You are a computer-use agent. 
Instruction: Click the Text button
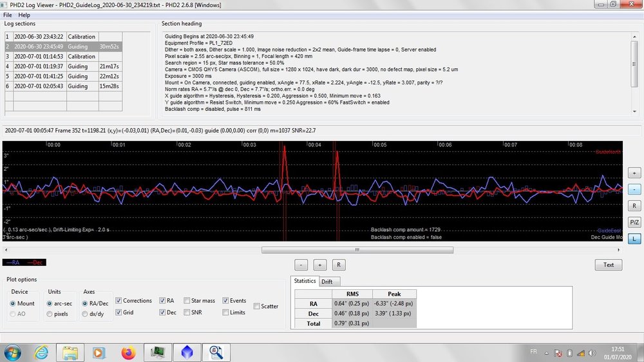point(609,265)
